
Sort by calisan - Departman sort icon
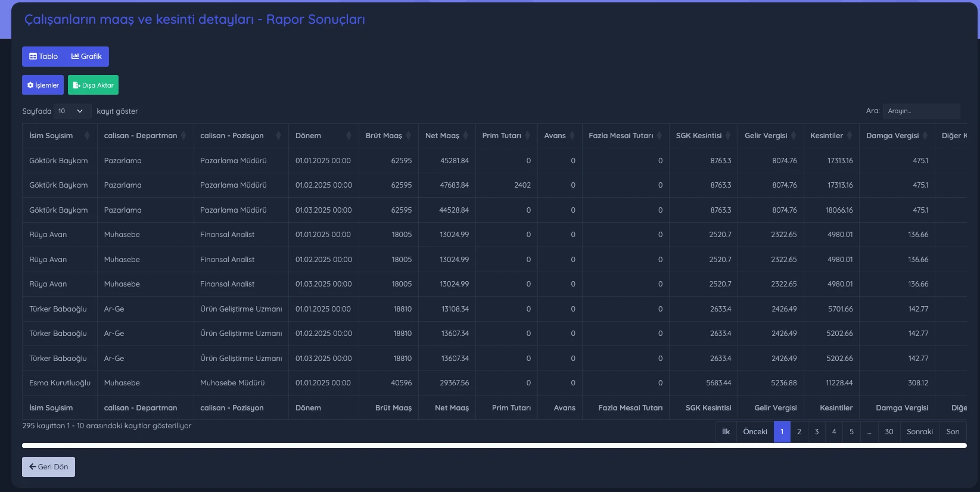click(183, 136)
